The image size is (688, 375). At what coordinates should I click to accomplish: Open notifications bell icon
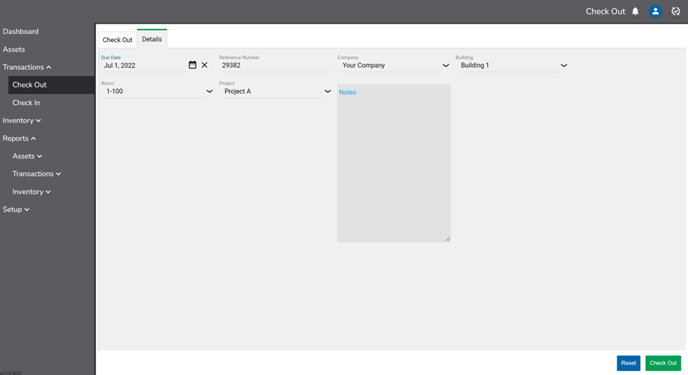click(635, 11)
